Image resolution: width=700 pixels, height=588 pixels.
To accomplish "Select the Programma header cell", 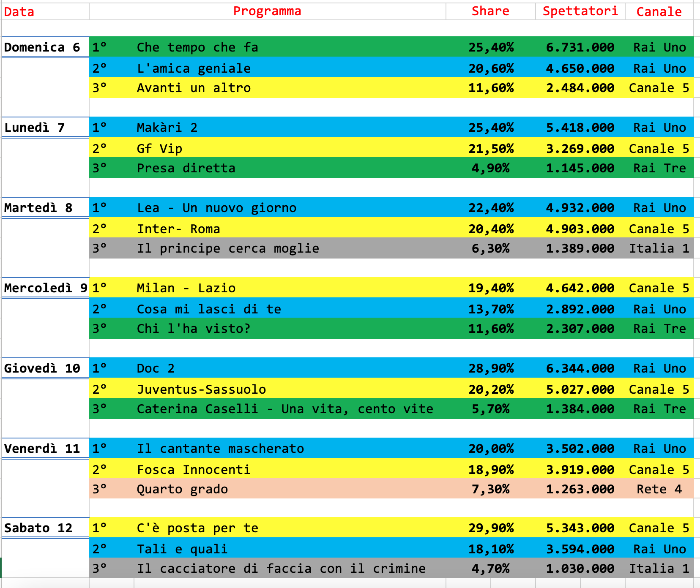I will tap(267, 11).
